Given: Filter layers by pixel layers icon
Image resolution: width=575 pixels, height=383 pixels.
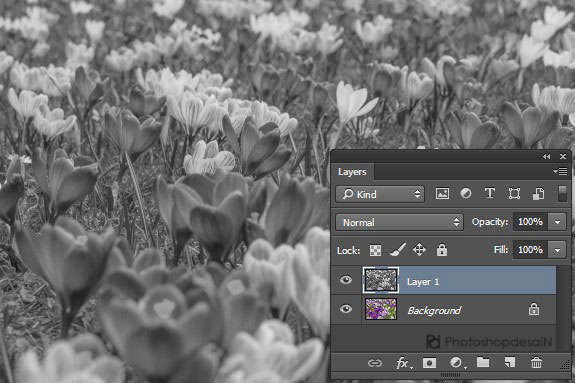Looking at the screenshot, I should (x=442, y=193).
